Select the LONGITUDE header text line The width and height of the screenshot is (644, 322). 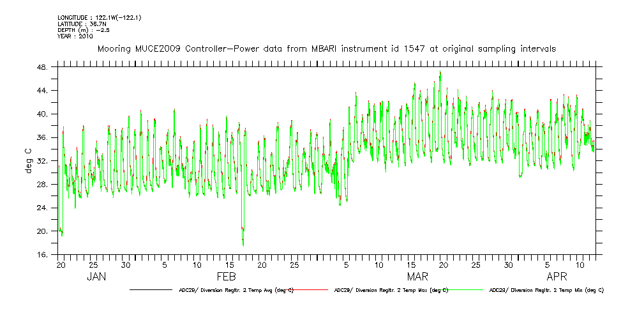click(99, 17)
